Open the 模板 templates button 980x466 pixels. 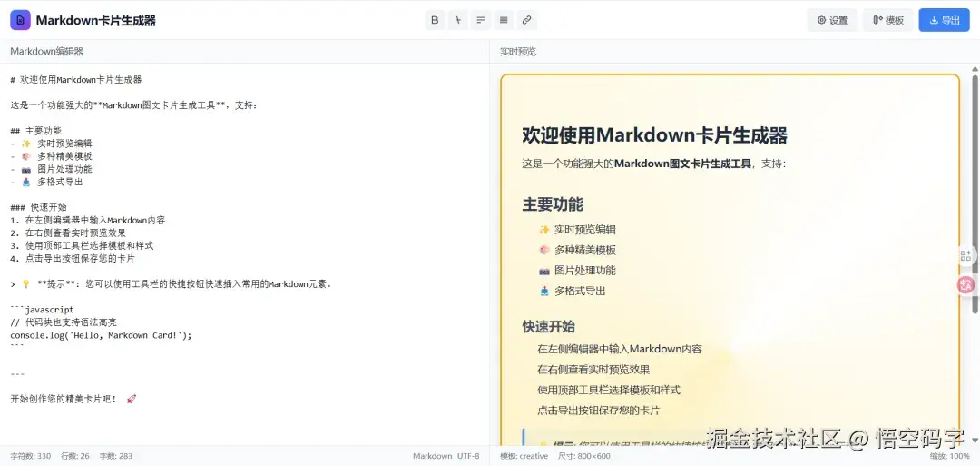[x=888, y=20]
